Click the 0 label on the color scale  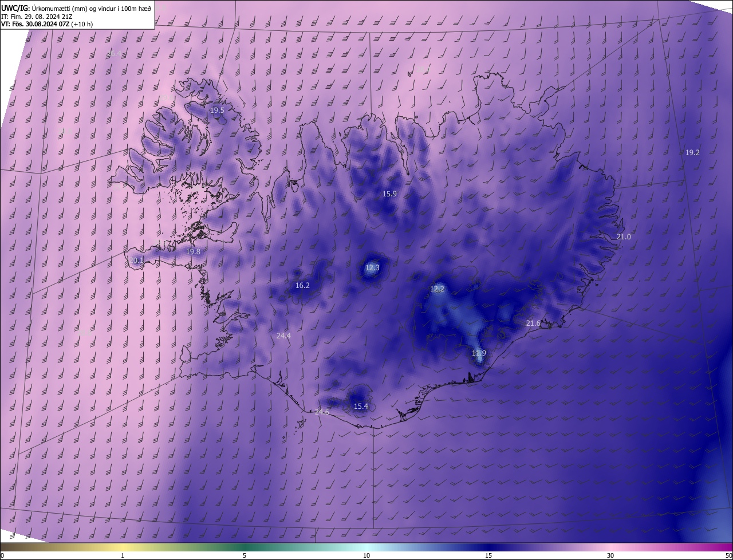click(x=2, y=555)
